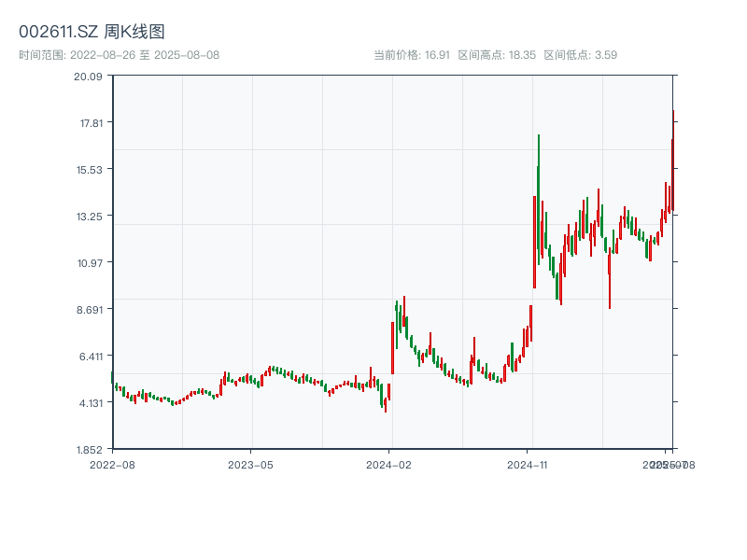The width and height of the screenshot is (747, 560).
Task: Click the y-axis label 20.09
Action: tap(88, 77)
